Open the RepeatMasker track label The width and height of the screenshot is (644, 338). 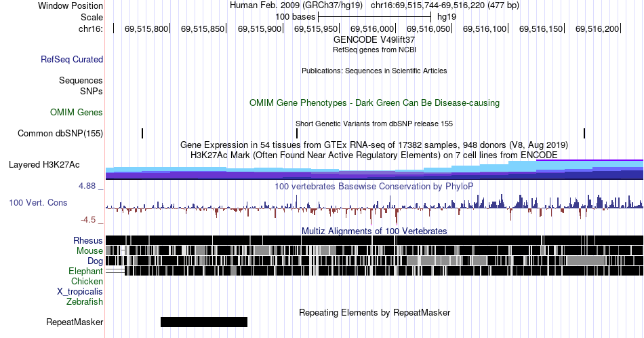[75, 322]
